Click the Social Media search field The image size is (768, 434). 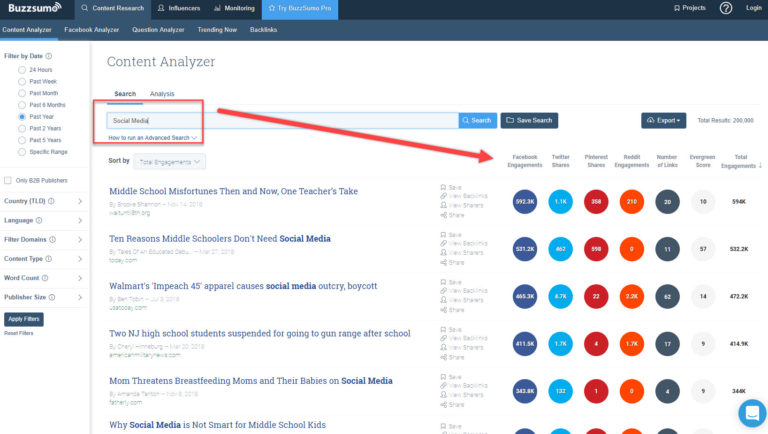click(282, 121)
